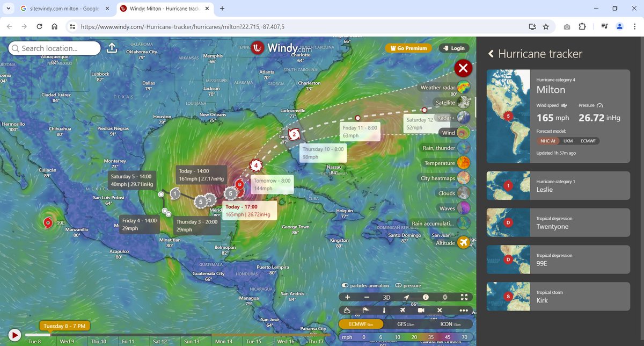Open a new browser tab
This screenshot has width=644, height=346.
pos(222,9)
